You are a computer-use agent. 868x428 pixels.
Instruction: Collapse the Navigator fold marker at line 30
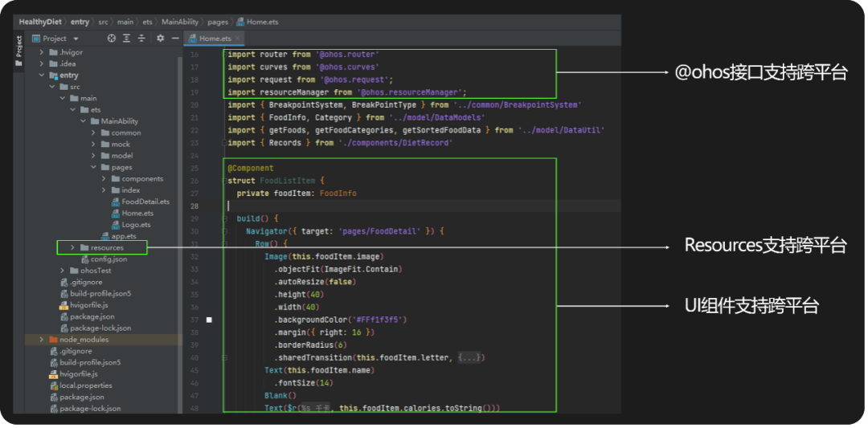click(x=224, y=231)
